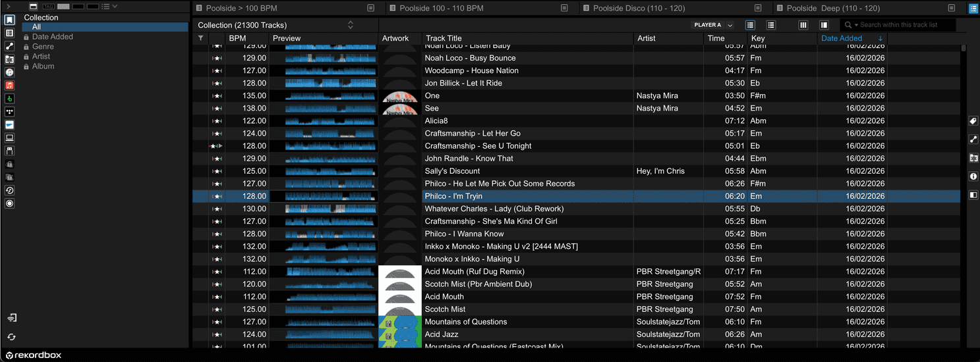The width and height of the screenshot is (980, 362).
Task: Open the Playlists icon in left sidebar
Action: click(9, 33)
